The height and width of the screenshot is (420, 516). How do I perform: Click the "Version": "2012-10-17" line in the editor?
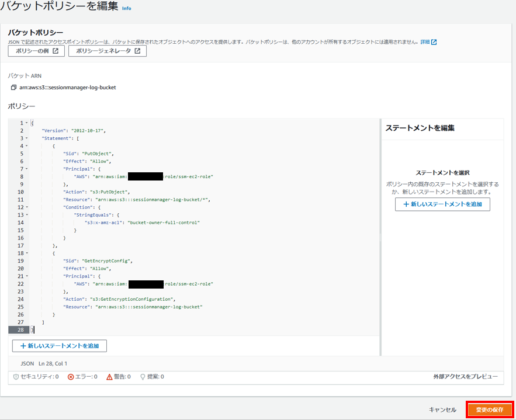[x=74, y=131]
